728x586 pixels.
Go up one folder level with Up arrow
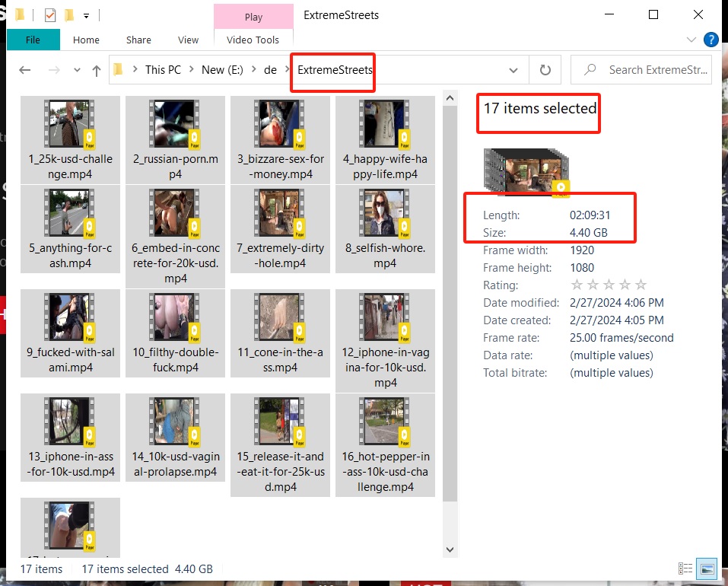tap(97, 70)
